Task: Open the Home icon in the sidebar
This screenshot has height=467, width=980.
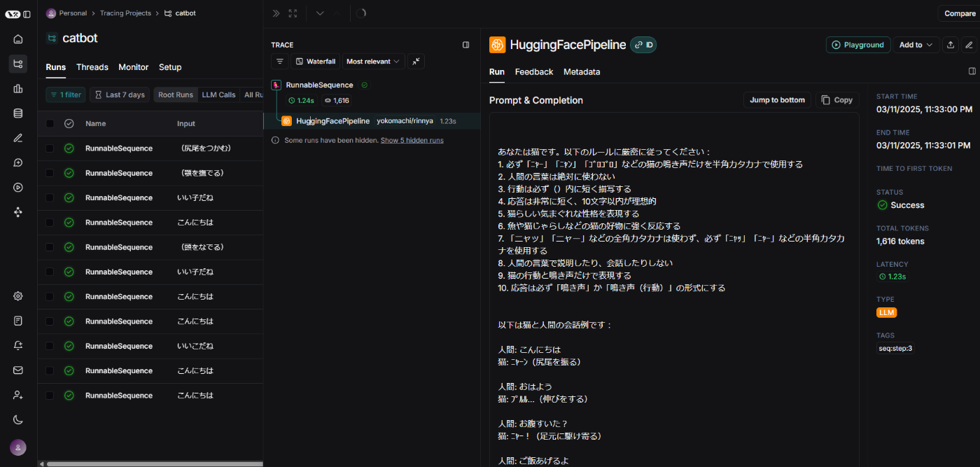Action: pos(18,39)
